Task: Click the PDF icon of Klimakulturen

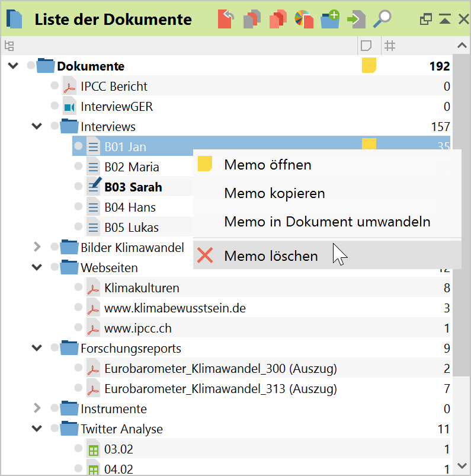Action: point(94,288)
